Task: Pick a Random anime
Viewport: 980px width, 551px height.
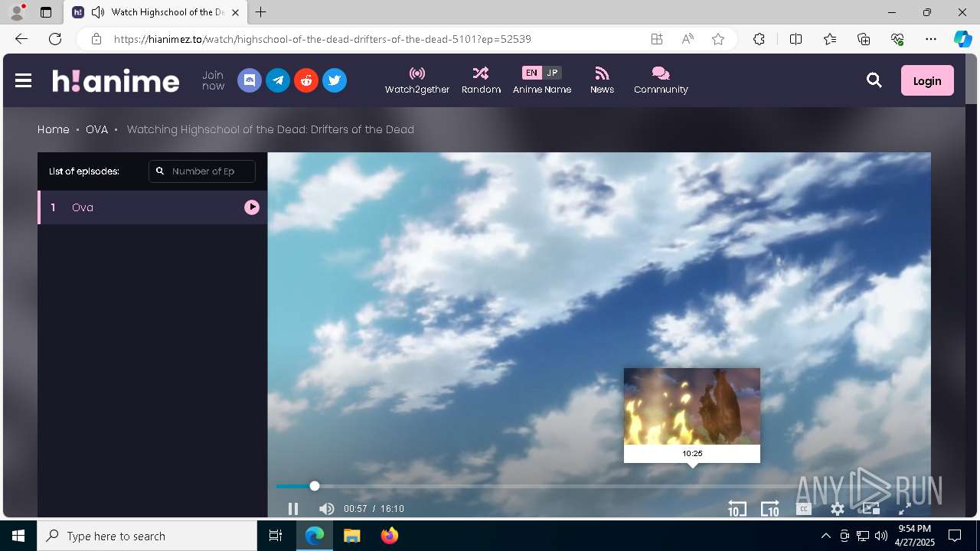Action: coord(481,80)
